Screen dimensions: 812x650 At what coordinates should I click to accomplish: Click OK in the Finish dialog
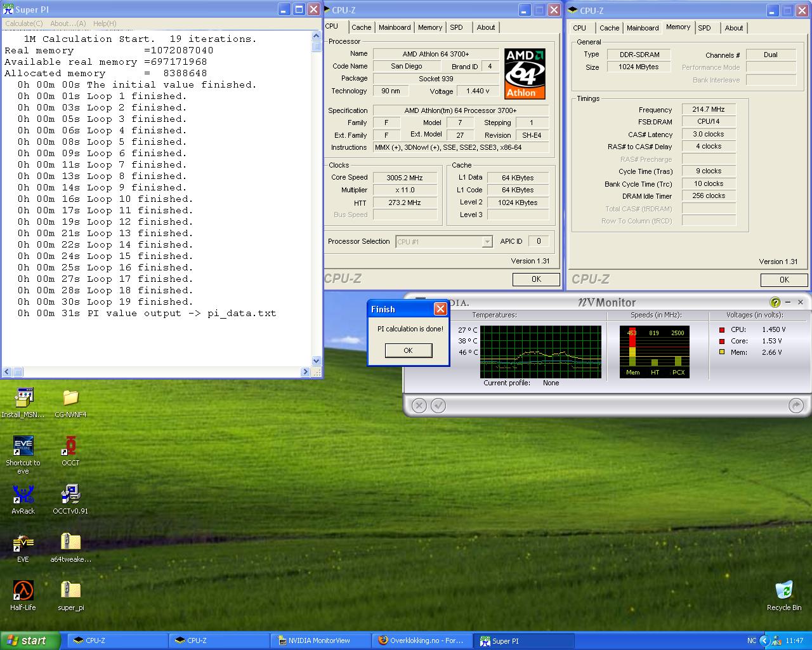pos(408,350)
